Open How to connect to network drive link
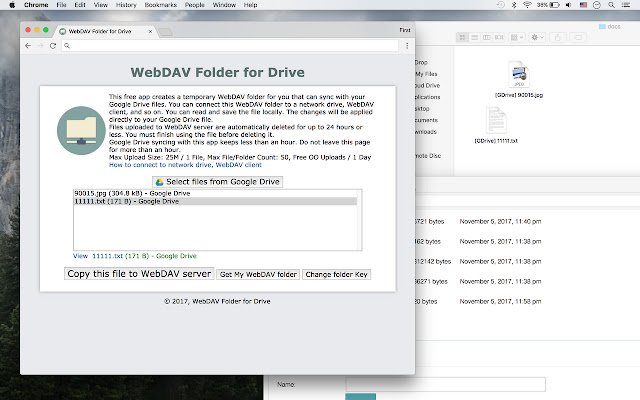Screen dimensions: 640x400 [160, 165]
